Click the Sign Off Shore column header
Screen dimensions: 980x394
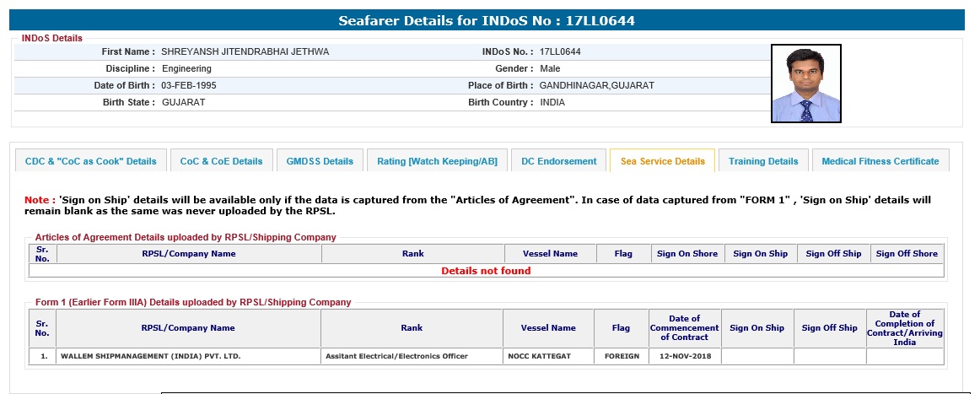click(x=907, y=254)
